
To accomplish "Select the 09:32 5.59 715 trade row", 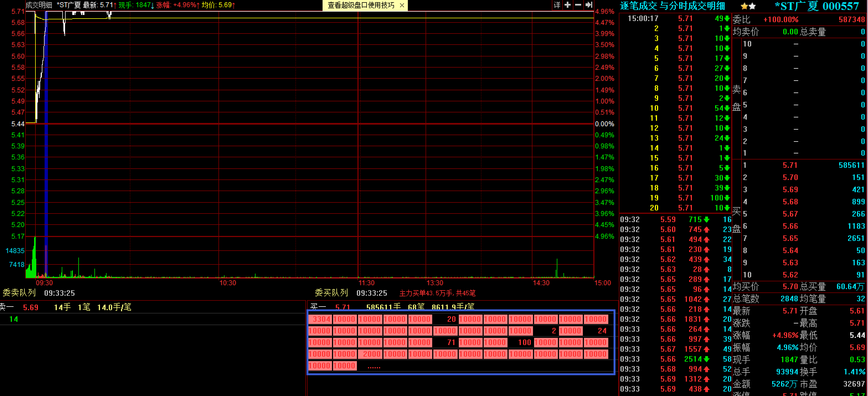I will click(x=675, y=219).
